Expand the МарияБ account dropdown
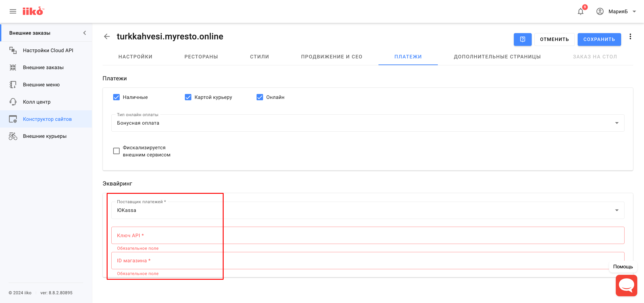 634,11
